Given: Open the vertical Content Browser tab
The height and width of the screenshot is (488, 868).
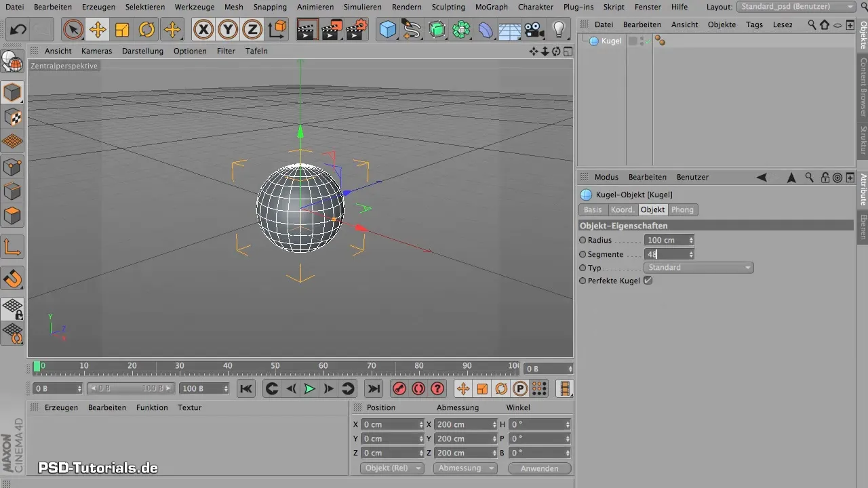Looking at the screenshot, I should point(863,87).
